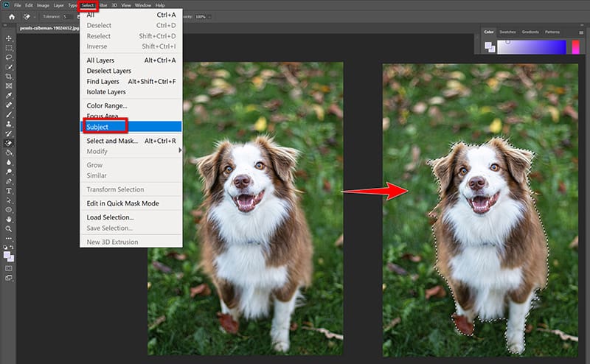The width and height of the screenshot is (590, 364).
Task: Click Select and Mask menu entry
Action: point(112,141)
